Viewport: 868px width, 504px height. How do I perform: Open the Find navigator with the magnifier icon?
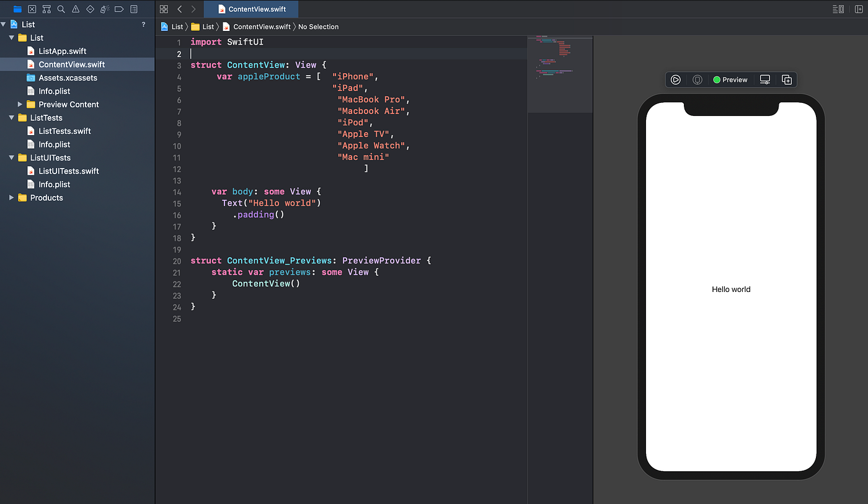(61, 9)
